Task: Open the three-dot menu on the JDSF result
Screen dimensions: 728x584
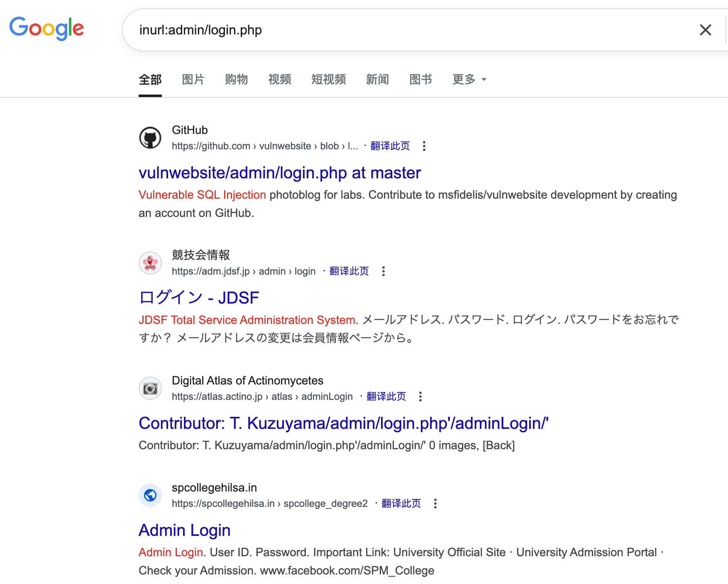Action: [x=384, y=271]
